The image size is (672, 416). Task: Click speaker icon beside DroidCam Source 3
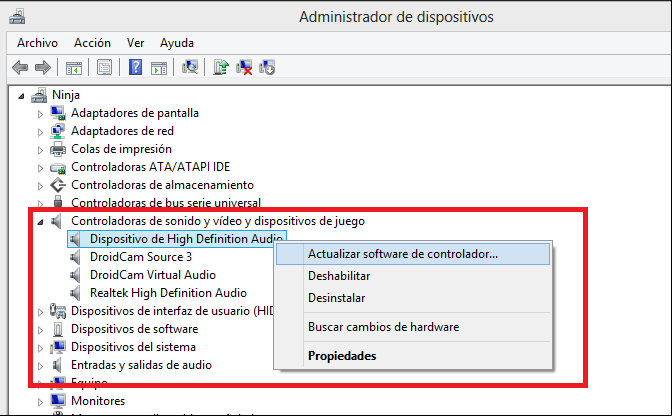(76, 257)
